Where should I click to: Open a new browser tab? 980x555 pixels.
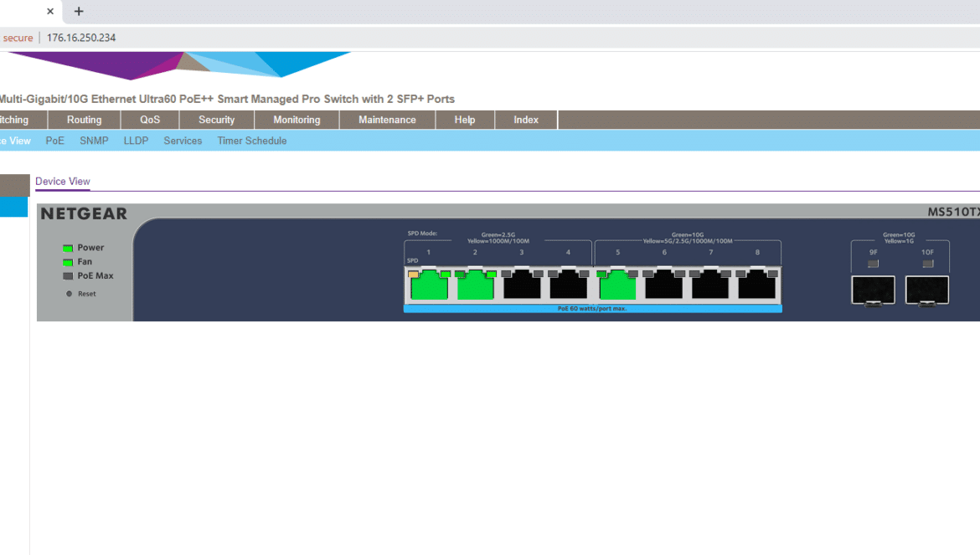click(79, 11)
